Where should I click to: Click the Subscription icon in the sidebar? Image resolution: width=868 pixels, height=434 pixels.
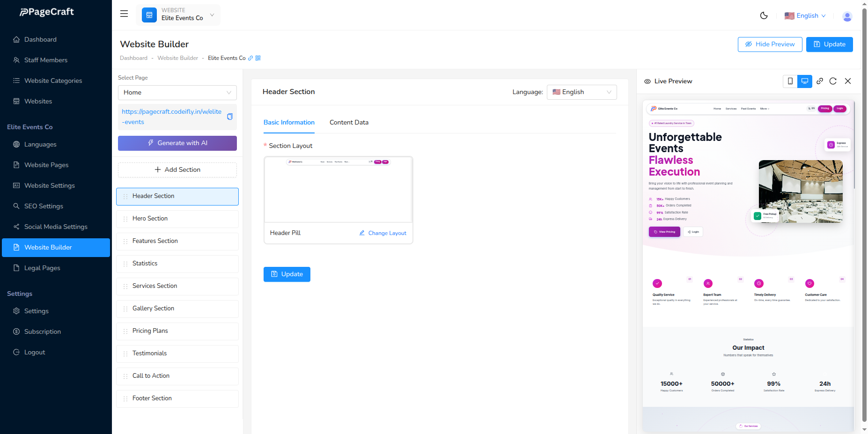(16, 331)
